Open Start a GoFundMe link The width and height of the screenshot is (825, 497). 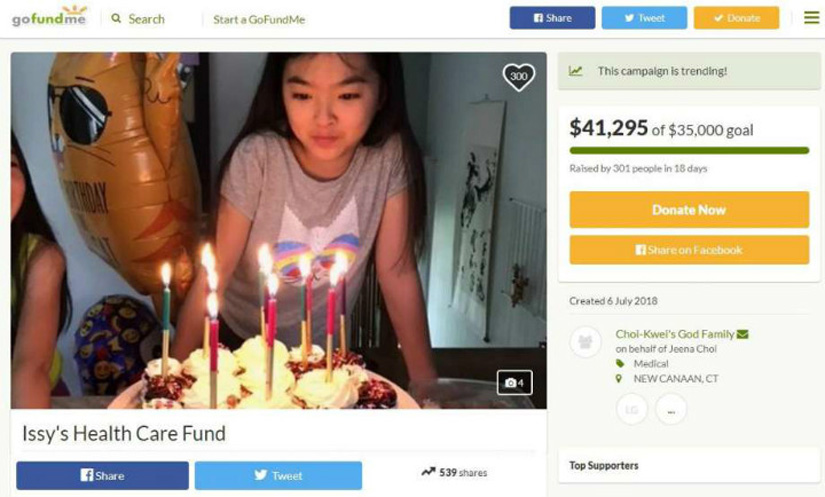259,19
